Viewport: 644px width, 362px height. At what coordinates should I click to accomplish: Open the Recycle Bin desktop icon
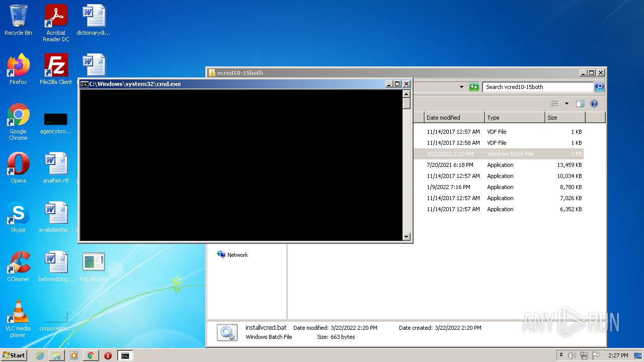tap(18, 20)
